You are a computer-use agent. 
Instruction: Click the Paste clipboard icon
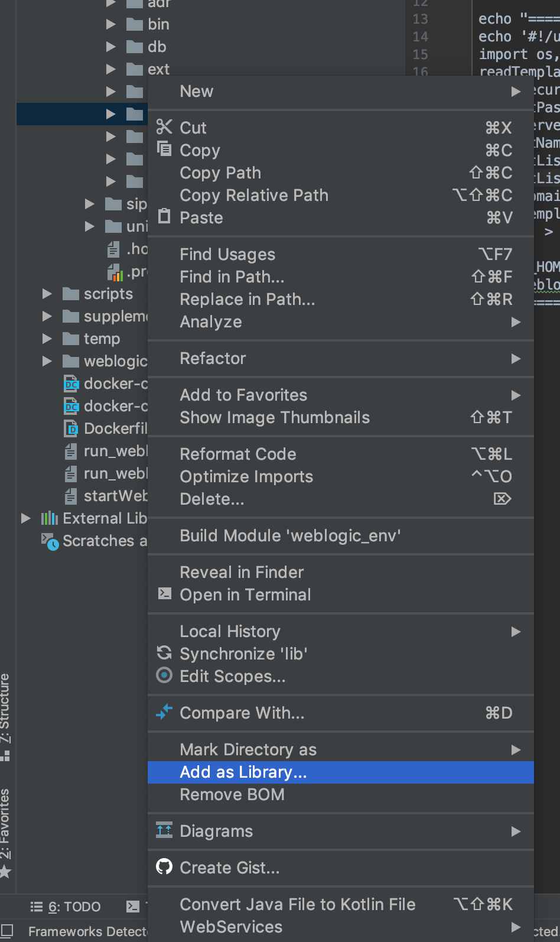164,217
